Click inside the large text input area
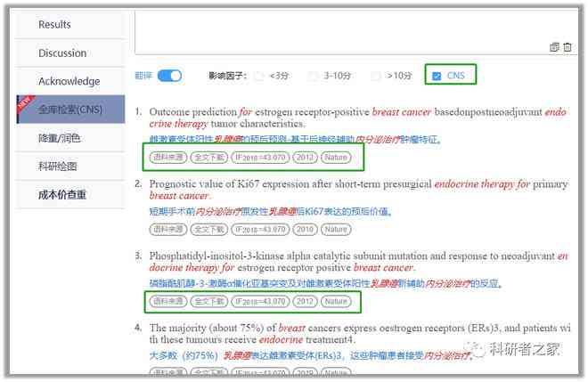 pyautogui.click(x=356, y=32)
